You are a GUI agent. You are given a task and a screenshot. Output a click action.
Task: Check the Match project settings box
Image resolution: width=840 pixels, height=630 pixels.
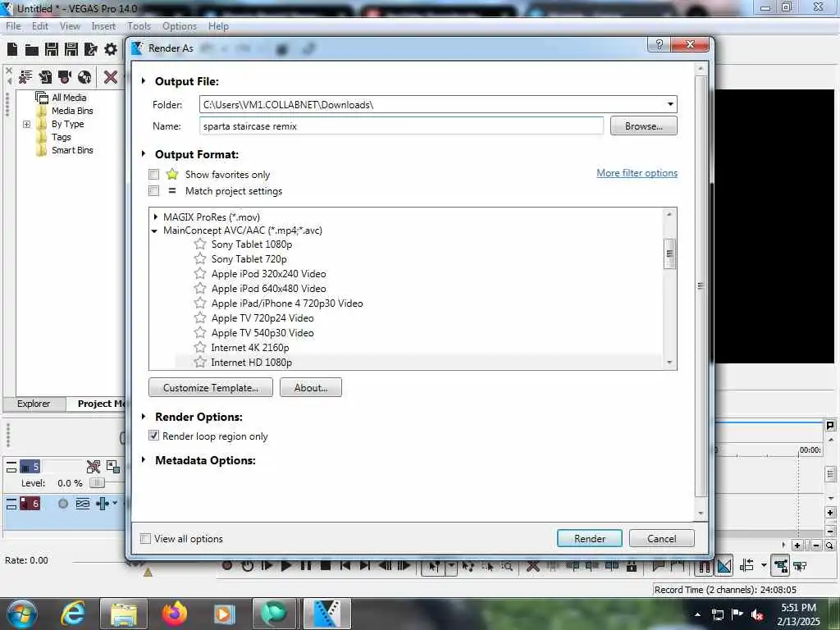point(154,190)
